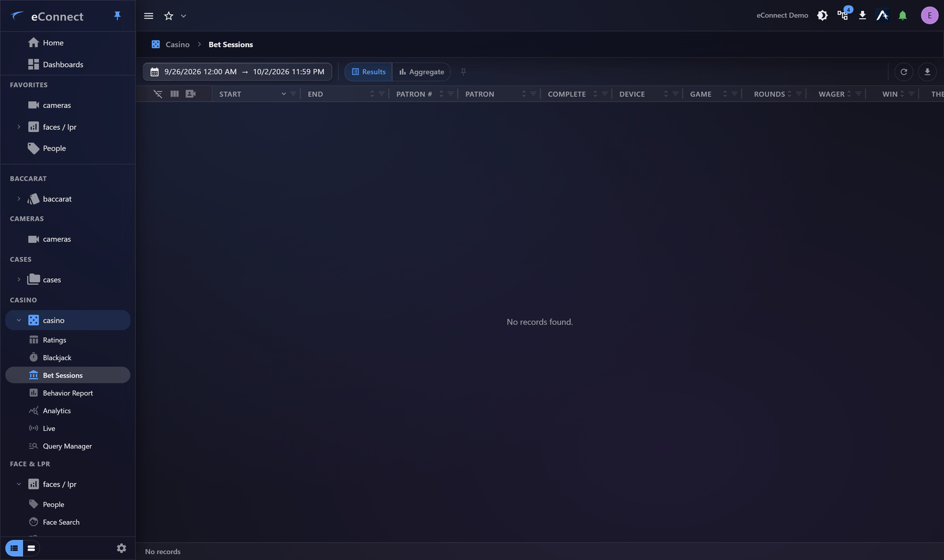The image size is (944, 560).
Task: Open sidebar settings gear
Action: click(122, 548)
